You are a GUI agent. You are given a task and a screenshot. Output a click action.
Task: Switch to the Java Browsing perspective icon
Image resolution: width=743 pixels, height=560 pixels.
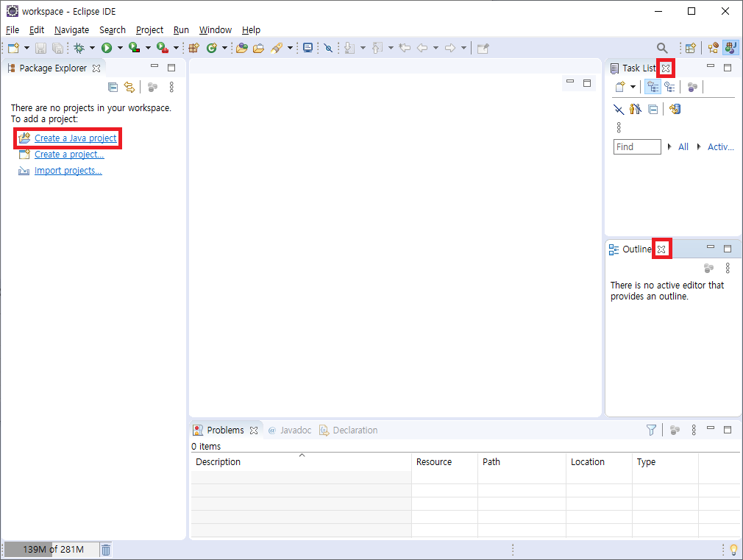coord(713,48)
